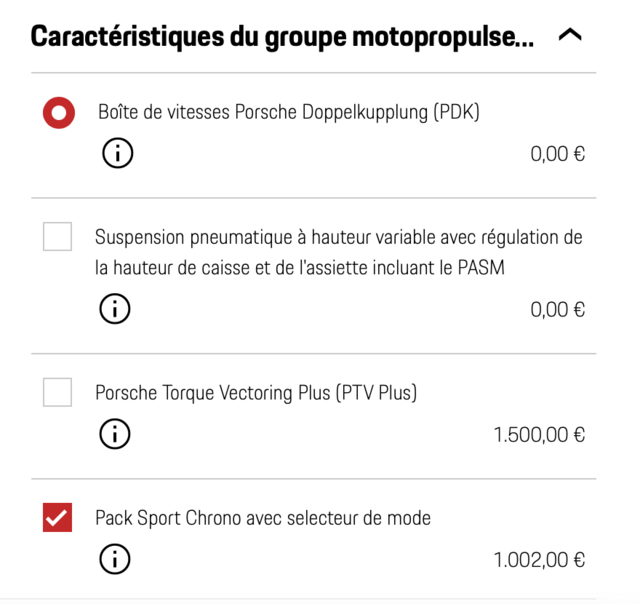Enable Suspension pneumatique à hauteur variable checkbox
The height and width of the screenshot is (604, 640).
pos(58,237)
